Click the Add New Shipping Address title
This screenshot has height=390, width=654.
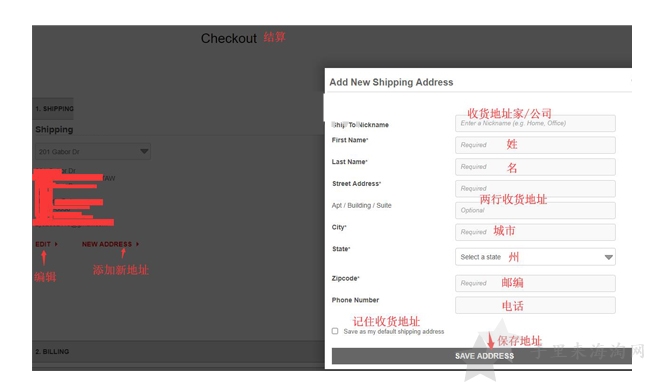pyautogui.click(x=391, y=82)
